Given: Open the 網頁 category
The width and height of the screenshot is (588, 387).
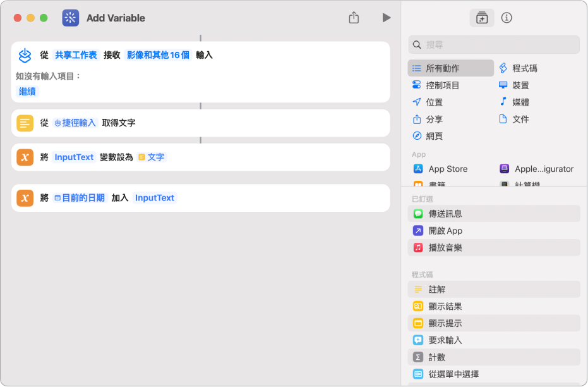Looking at the screenshot, I should (x=434, y=136).
